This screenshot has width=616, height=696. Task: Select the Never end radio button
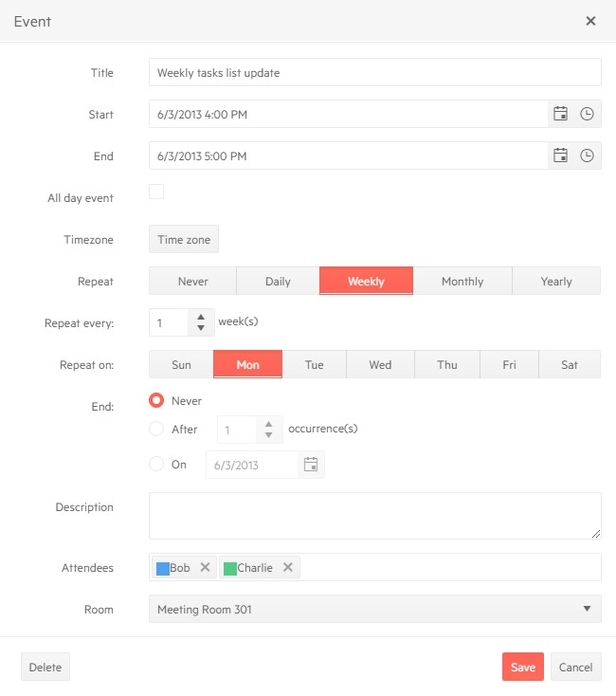[157, 401]
